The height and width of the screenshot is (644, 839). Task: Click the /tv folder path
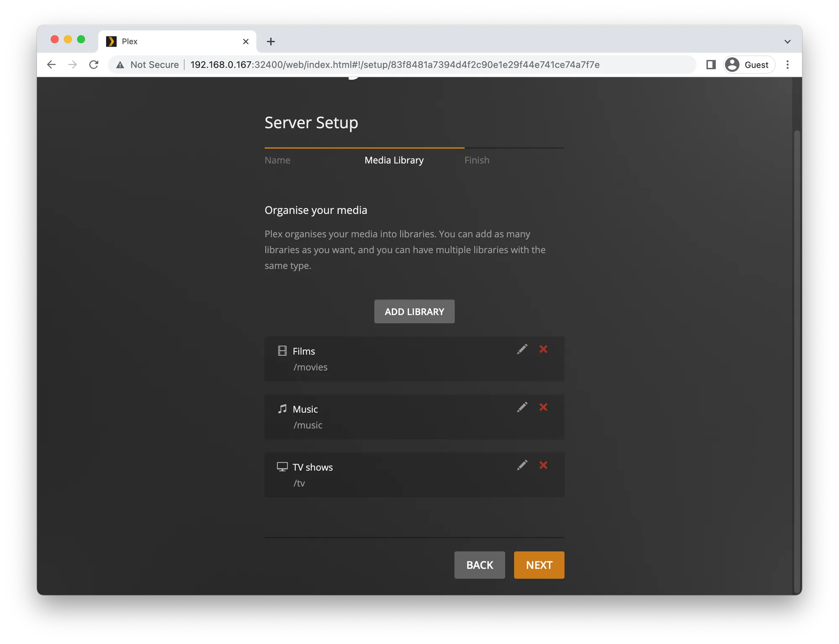pyautogui.click(x=299, y=483)
